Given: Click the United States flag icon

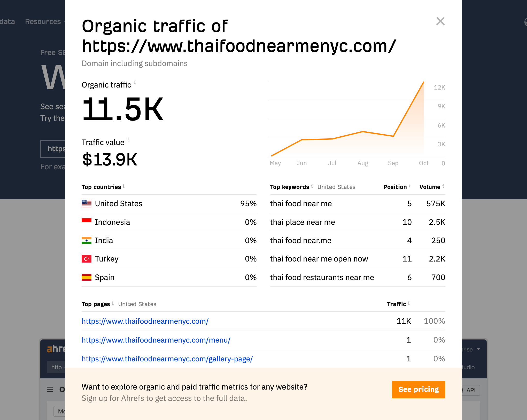Looking at the screenshot, I should point(87,204).
